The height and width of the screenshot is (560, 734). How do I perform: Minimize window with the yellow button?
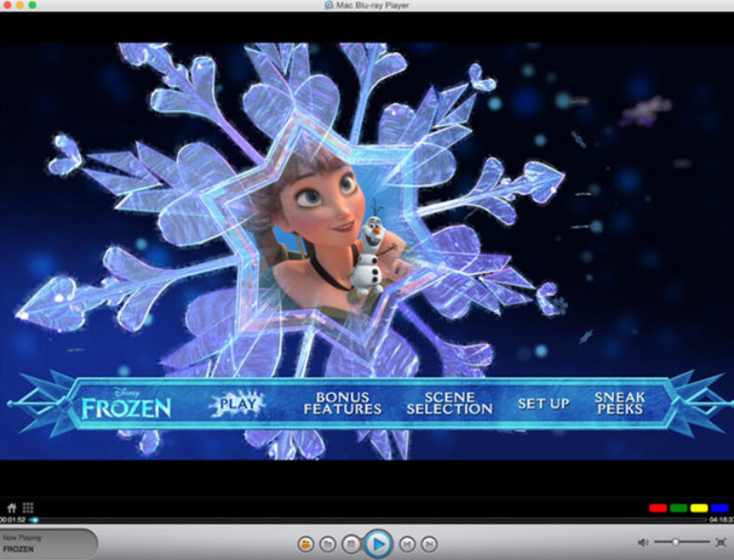click(20, 6)
